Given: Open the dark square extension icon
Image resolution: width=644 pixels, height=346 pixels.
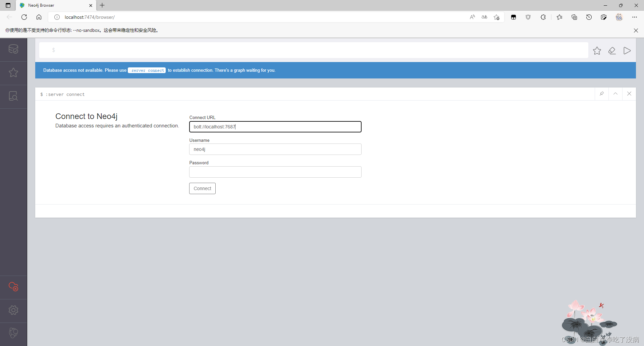Looking at the screenshot, I should tap(514, 17).
